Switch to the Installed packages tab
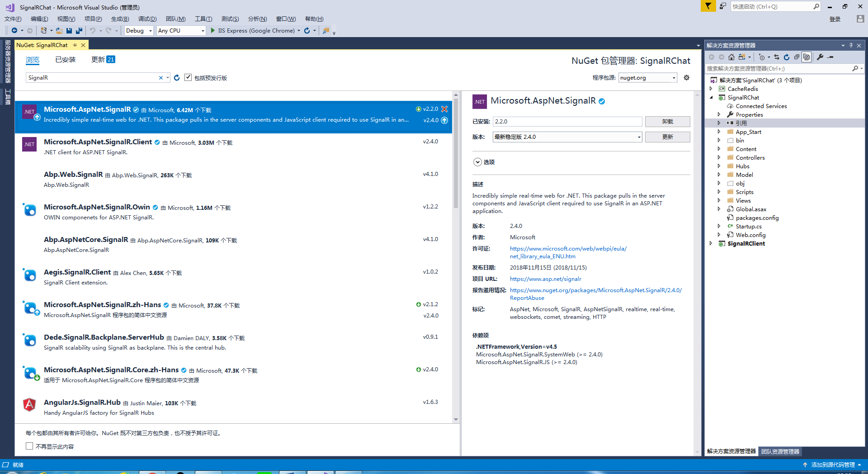Screen dimensions: 868x474 point(66,60)
